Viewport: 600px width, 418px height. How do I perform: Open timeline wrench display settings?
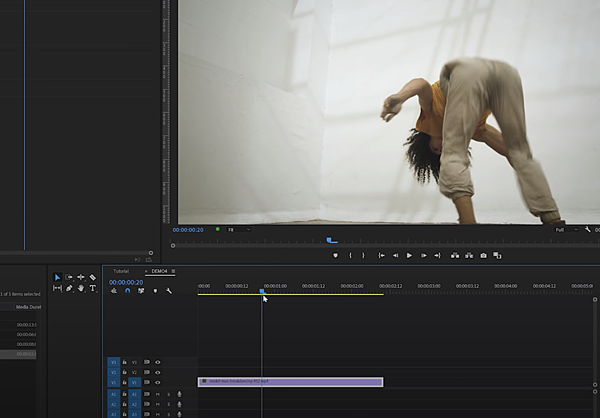pos(169,291)
